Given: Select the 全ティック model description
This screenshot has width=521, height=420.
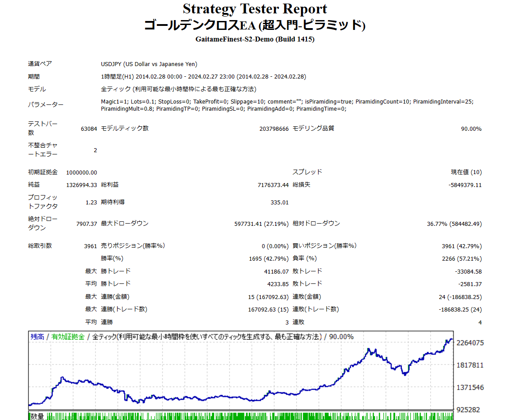Looking at the screenshot, I should [x=178, y=89].
